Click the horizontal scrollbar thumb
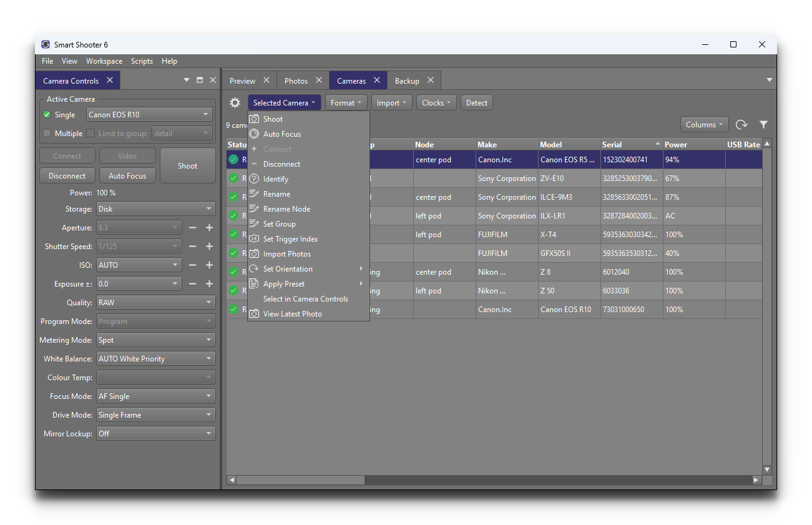The height and width of the screenshot is (525, 812). click(x=300, y=480)
